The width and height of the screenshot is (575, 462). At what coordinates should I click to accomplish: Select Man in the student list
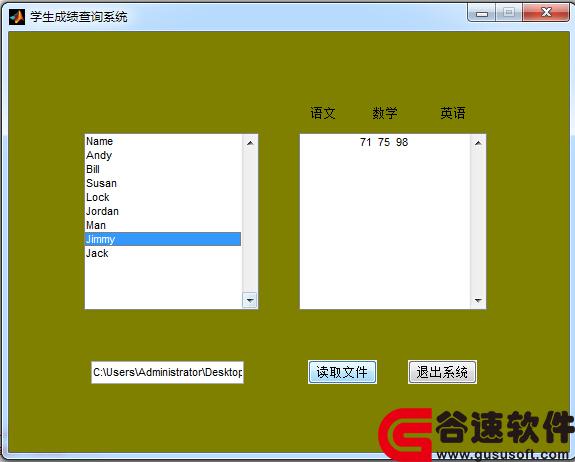tap(163, 225)
